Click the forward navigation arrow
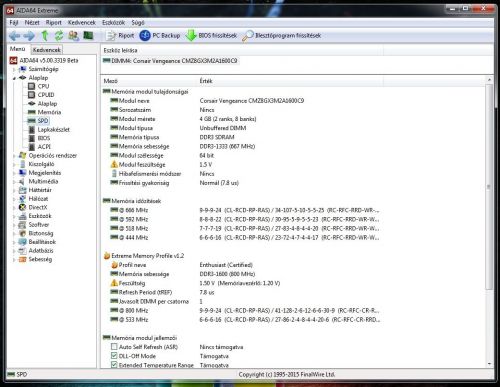The image size is (500, 387). click(29, 36)
